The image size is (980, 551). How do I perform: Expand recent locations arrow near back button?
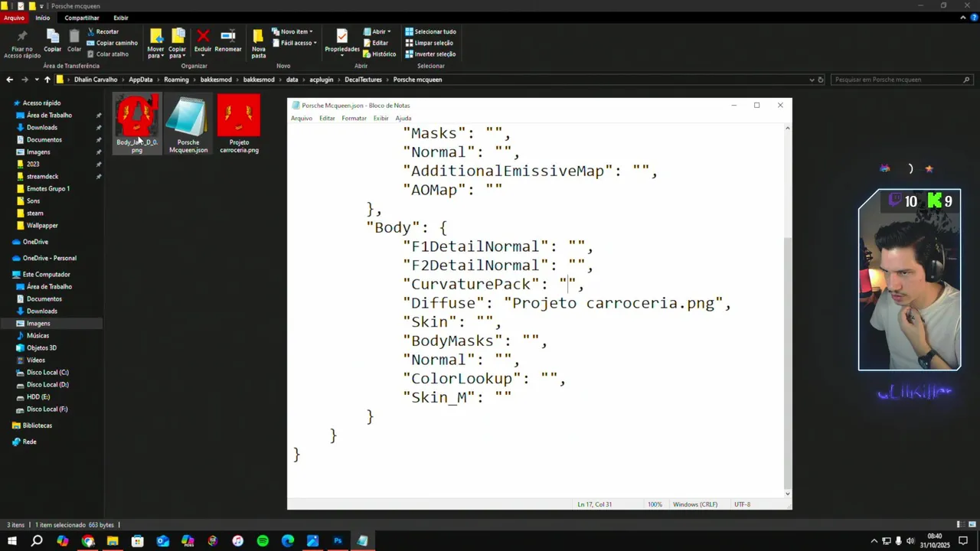[x=36, y=80]
